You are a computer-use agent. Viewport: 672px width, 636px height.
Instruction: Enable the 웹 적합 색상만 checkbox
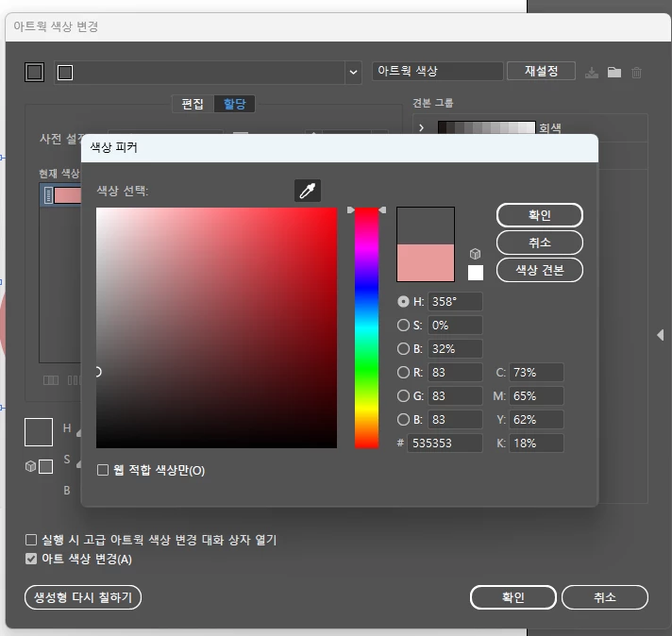click(x=103, y=470)
